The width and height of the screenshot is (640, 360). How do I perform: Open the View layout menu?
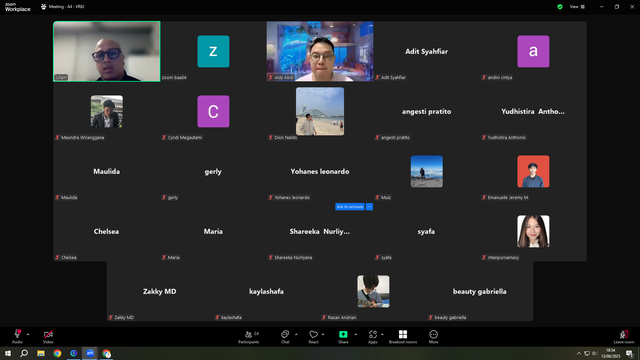pyautogui.click(x=577, y=7)
